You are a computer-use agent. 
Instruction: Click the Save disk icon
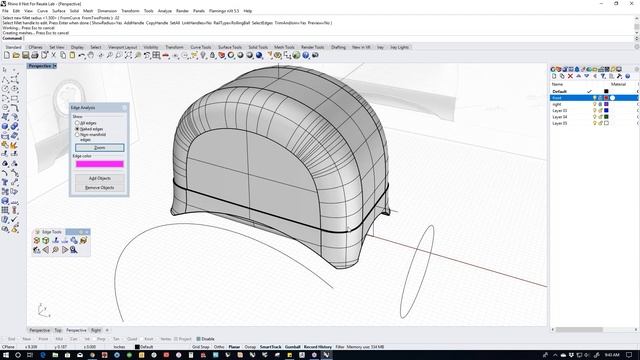(x=26, y=55)
